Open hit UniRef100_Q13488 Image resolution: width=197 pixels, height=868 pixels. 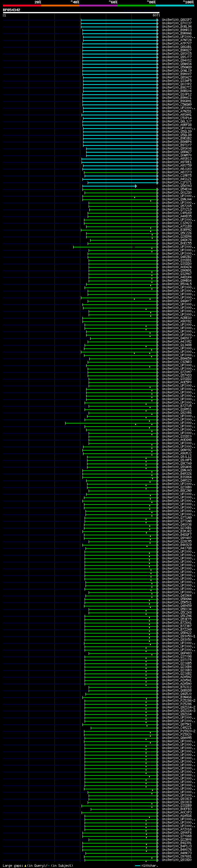(176, 345)
